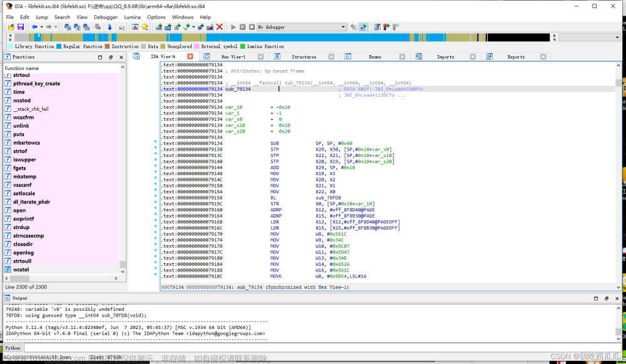Click the red X delete icon in toolbar
This screenshot has height=364, width=626.
pos(219,27)
